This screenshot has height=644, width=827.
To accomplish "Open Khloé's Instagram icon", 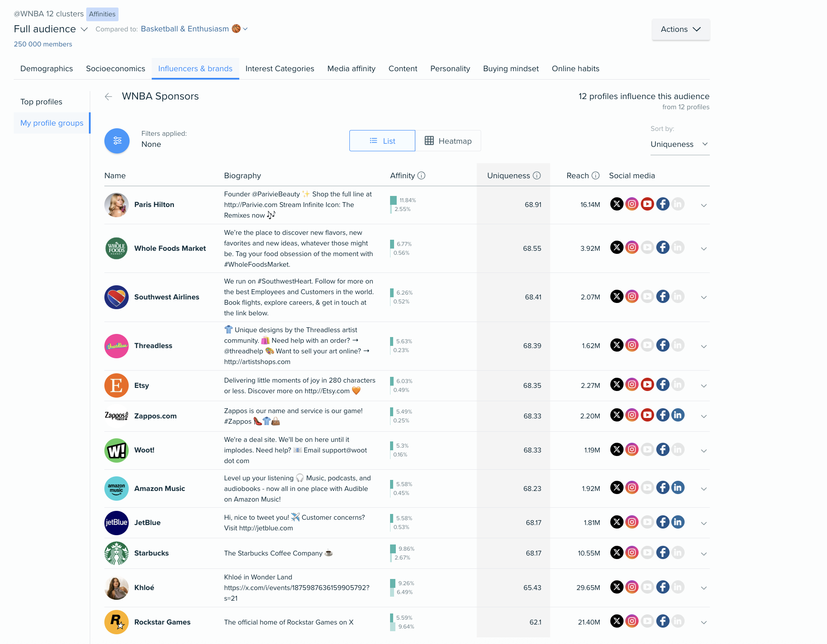I will coord(632,587).
